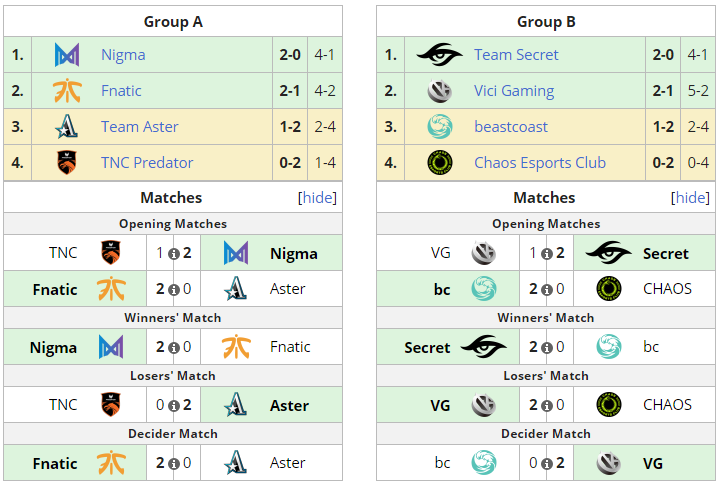Viewport: 721px width, 491px height.
Task: Click the Nigma logo in Group A standings
Action: click(x=66, y=55)
